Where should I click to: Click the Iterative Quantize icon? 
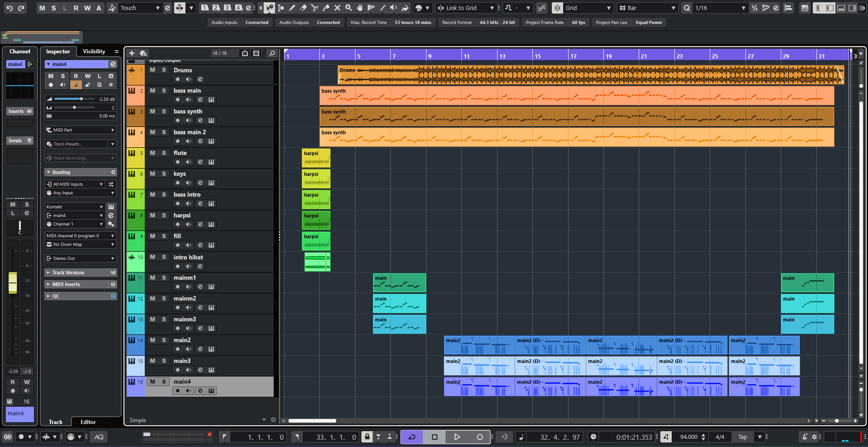click(x=754, y=8)
